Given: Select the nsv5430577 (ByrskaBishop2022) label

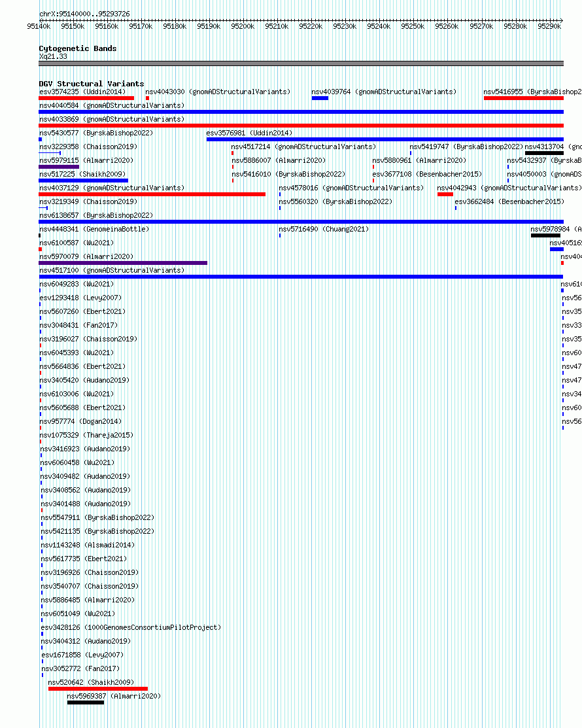Looking at the screenshot, I should [96, 133].
